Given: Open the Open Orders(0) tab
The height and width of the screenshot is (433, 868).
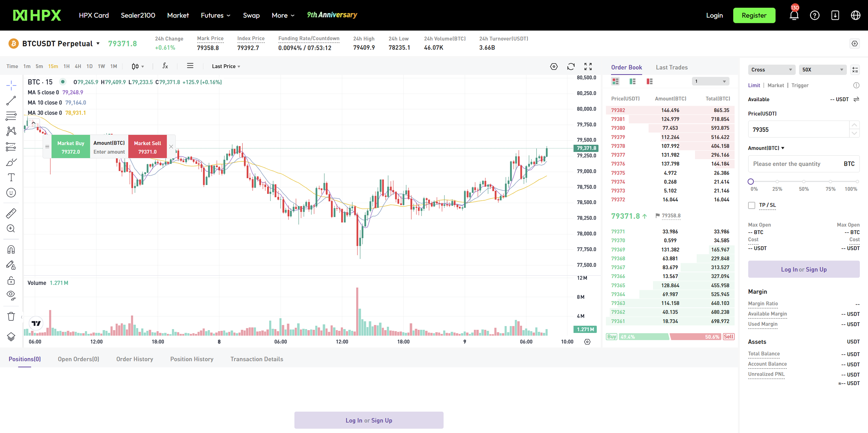Looking at the screenshot, I should point(78,359).
